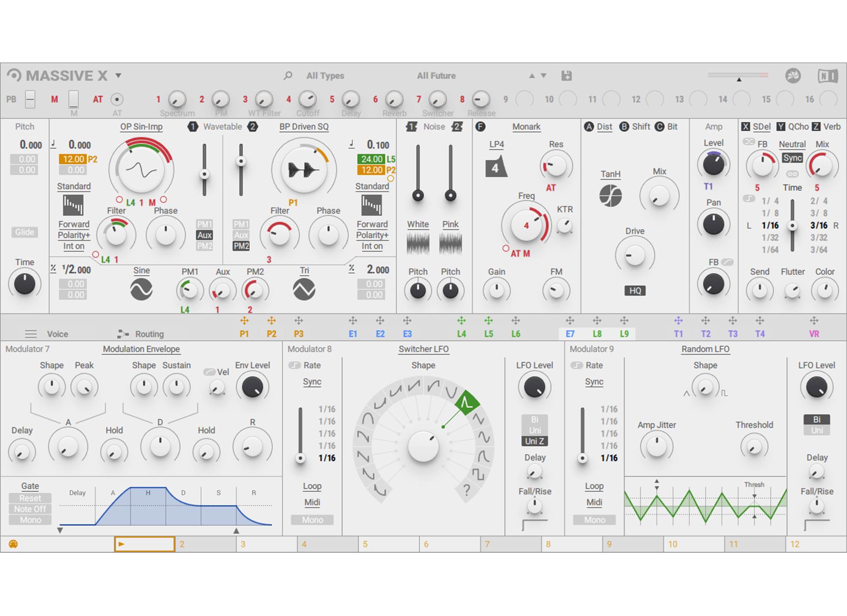Switch to the Routing tab

[x=149, y=334]
